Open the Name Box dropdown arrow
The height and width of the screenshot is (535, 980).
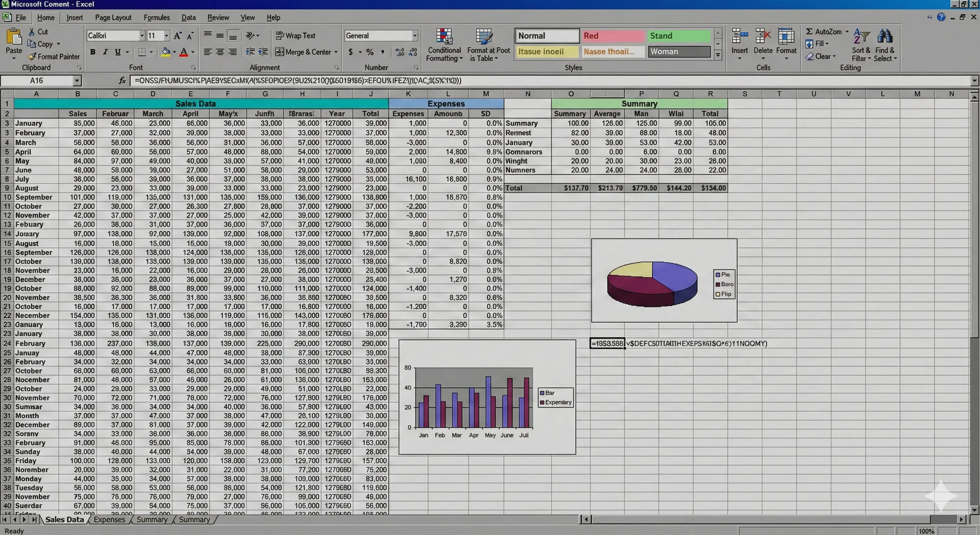pos(77,80)
